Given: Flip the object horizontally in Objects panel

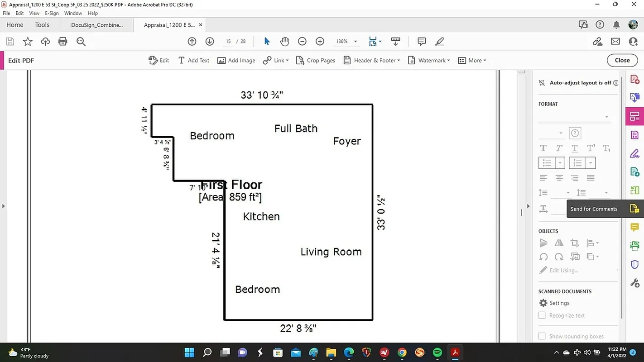Looking at the screenshot, I should click(559, 243).
